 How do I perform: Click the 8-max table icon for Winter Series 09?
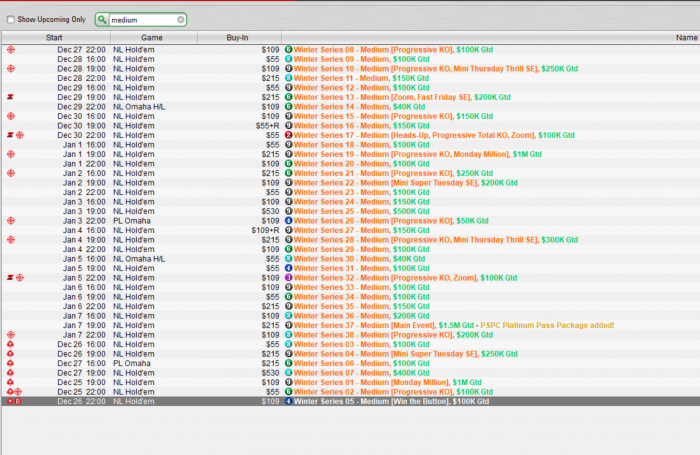(288, 59)
